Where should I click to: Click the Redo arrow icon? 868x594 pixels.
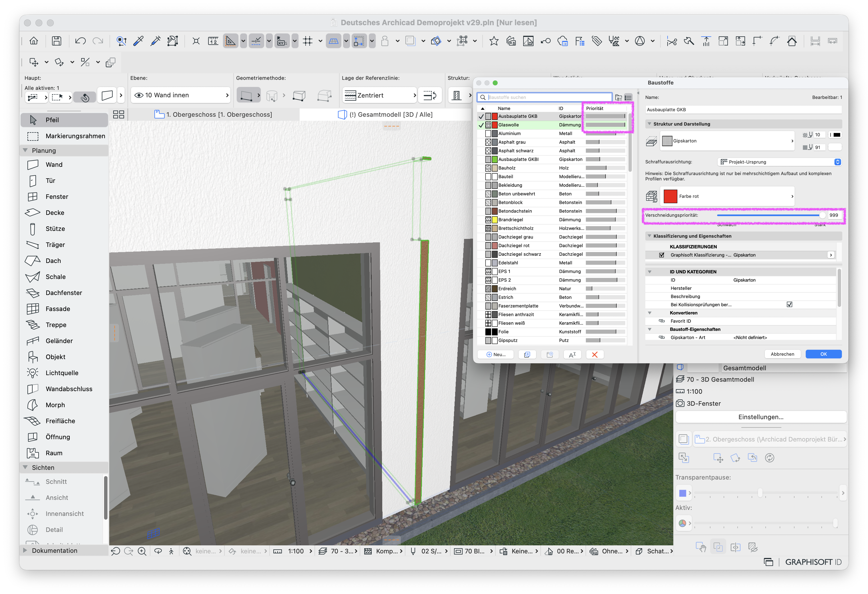click(98, 41)
